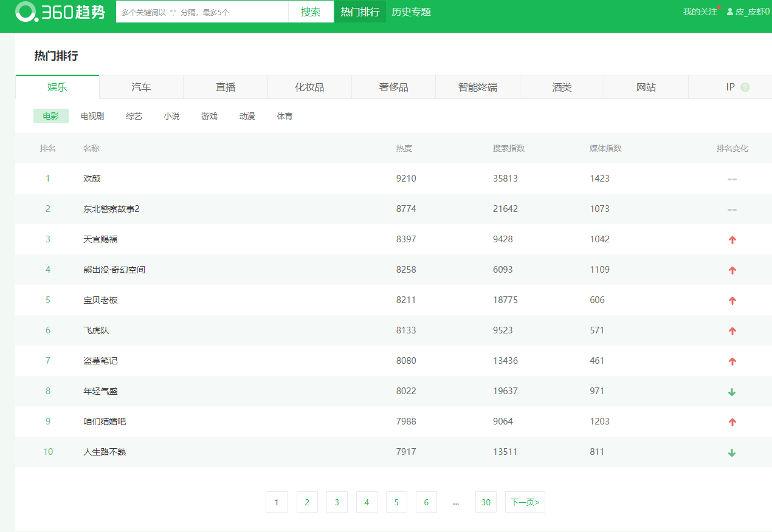Select the 游戏 sub-category filter
772x532 pixels.
tap(209, 116)
